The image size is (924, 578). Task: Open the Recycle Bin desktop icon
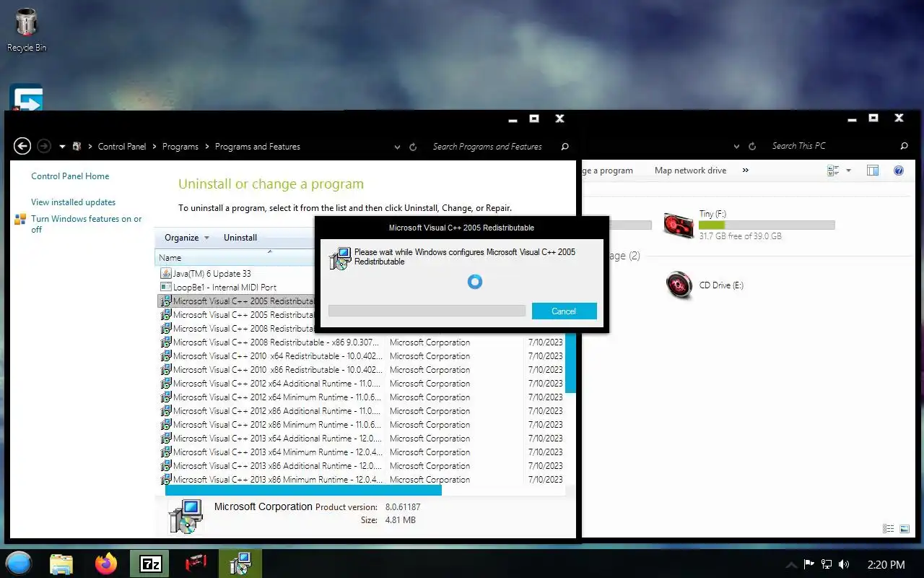[x=26, y=29]
